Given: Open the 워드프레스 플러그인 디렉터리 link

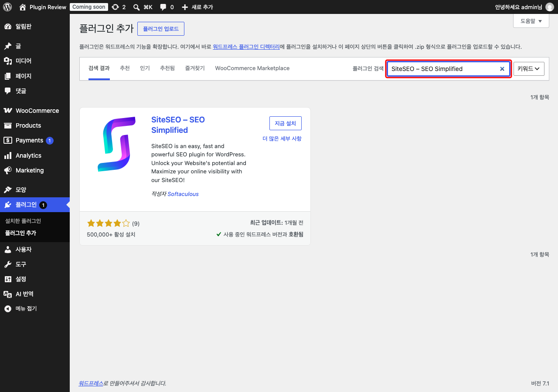Looking at the screenshot, I should (x=246, y=47).
